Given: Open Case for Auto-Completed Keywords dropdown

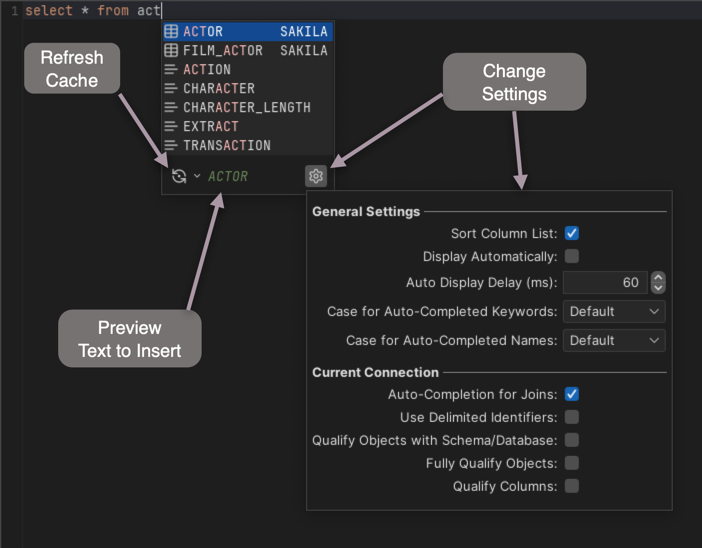Looking at the screenshot, I should pos(614,312).
